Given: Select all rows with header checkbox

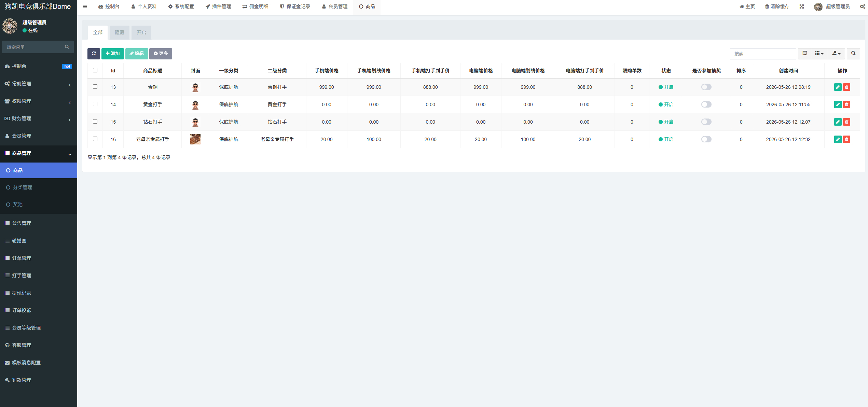Looking at the screenshot, I should click(x=95, y=70).
